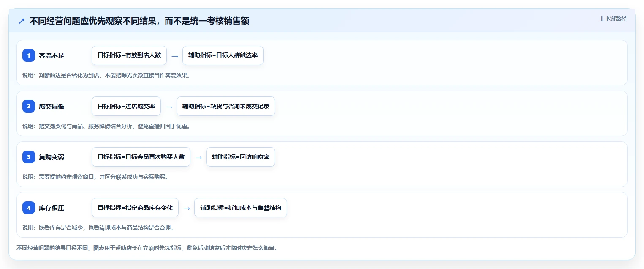The width and height of the screenshot is (644, 269).
Task: Click the 目标指标=有效到店人数 box
Action: pos(129,55)
